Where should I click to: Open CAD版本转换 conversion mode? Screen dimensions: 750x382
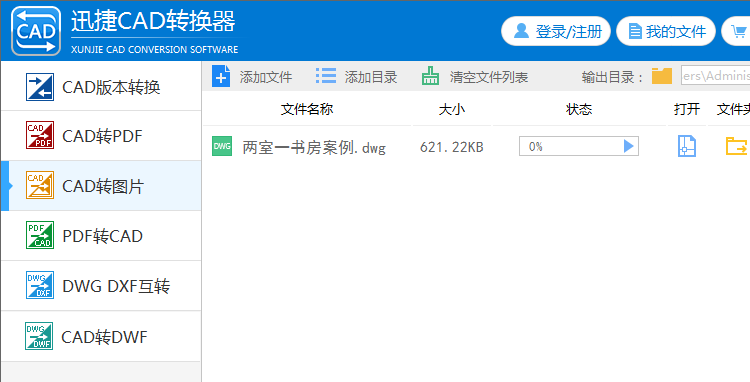pos(101,87)
